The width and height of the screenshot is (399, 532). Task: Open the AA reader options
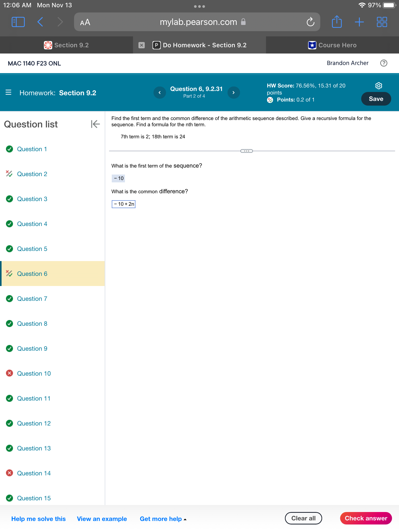(x=85, y=22)
